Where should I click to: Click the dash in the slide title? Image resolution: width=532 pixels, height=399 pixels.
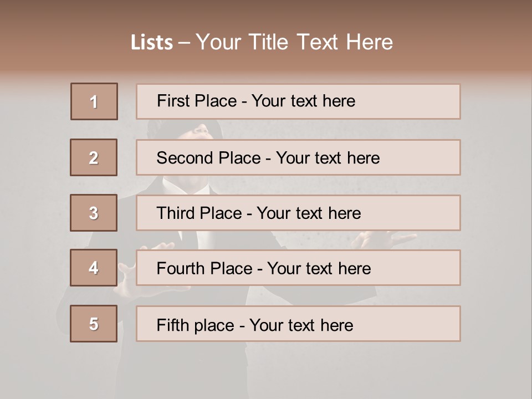point(185,43)
